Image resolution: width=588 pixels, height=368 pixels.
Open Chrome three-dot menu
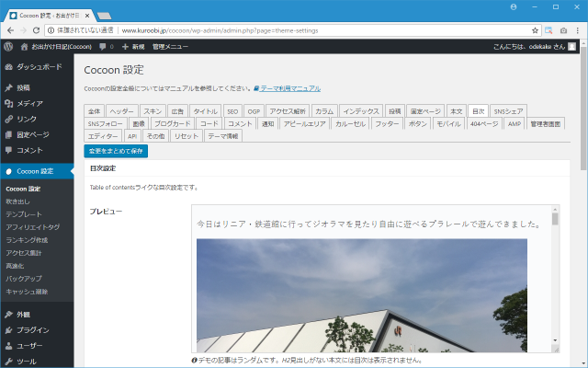pyautogui.click(x=578, y=30)
